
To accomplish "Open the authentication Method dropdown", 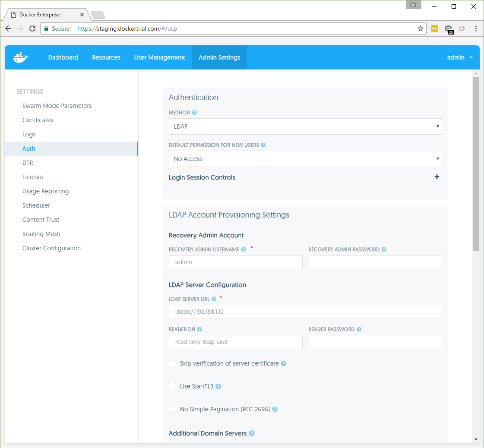I will tap(305, 126).
